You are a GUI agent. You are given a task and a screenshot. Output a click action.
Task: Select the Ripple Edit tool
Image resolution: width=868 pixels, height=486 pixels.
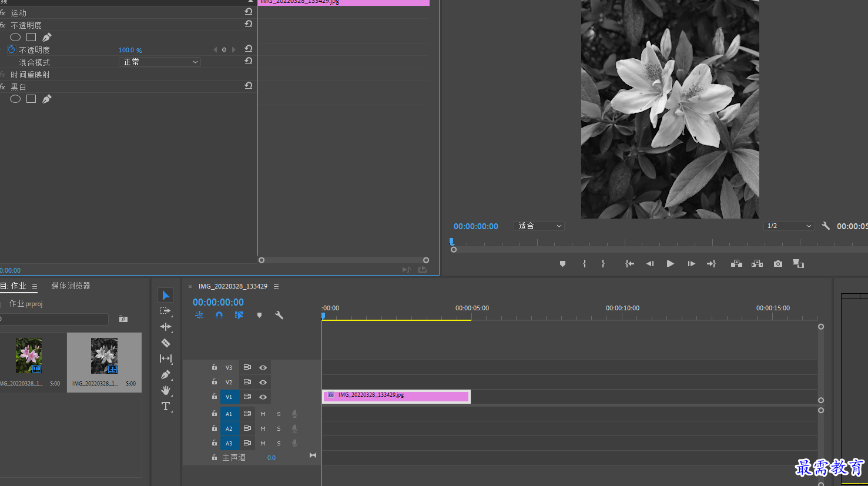(166, 327)
